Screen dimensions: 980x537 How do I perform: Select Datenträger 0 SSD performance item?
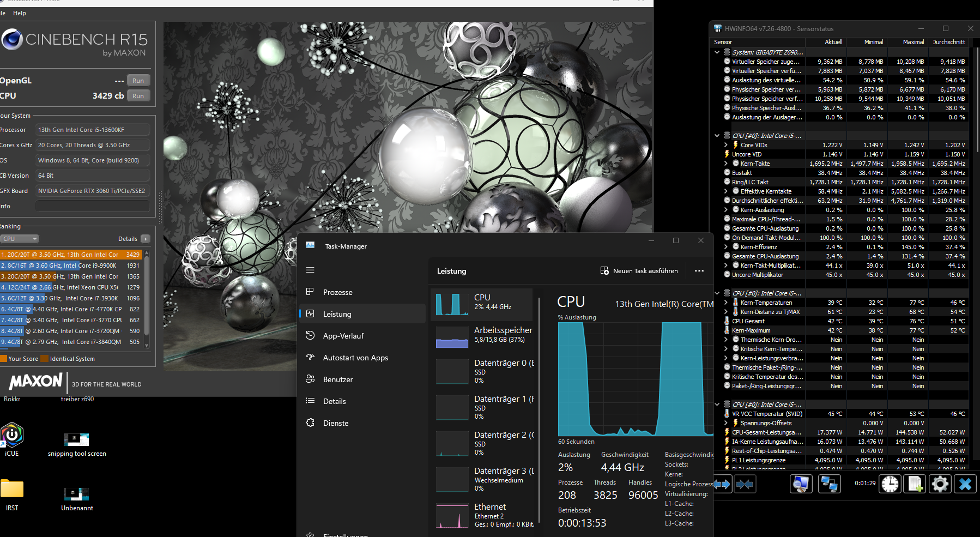point(482,371)
